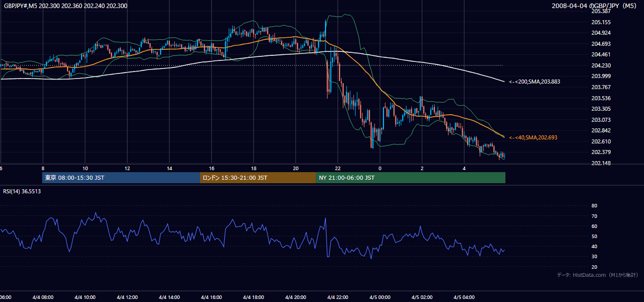Click the chart title 2008-04-04 GBP/JPY (M5)
Viewport: 644px width, 302px height.
pyautogui.click(x=595, y=6)
